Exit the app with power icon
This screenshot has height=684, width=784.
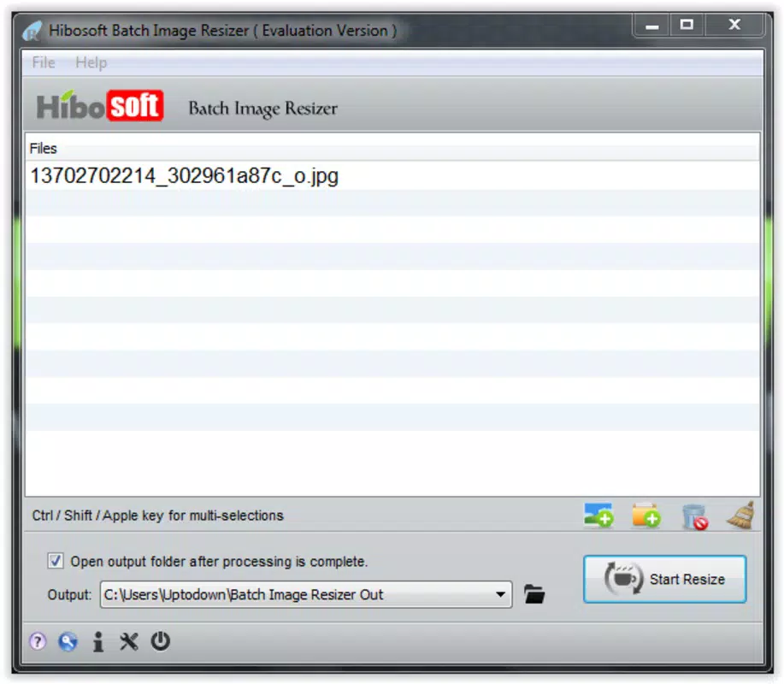click(x=160, y=641)
